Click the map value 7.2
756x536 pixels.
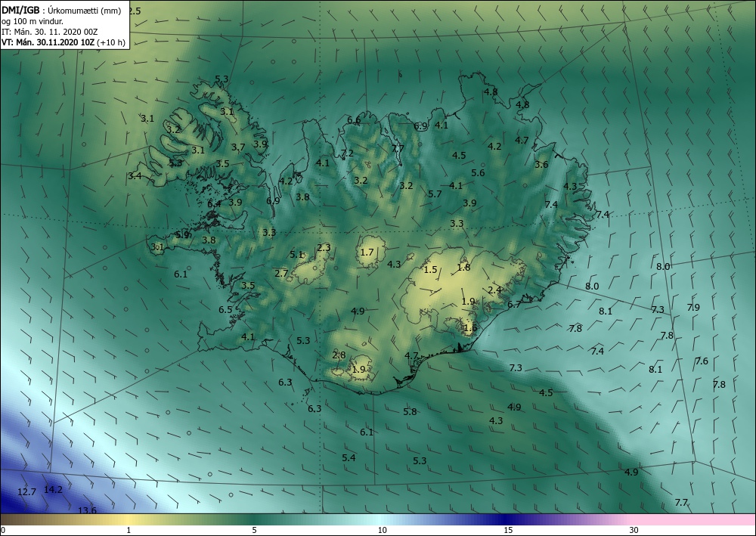[x=347, y=153]
